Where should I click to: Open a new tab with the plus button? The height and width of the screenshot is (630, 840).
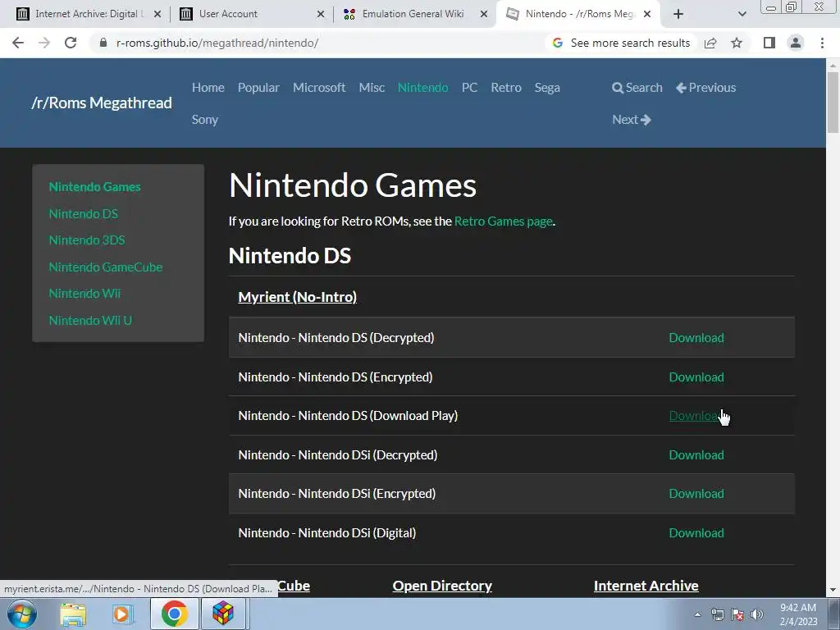click(x=678, y=14)
